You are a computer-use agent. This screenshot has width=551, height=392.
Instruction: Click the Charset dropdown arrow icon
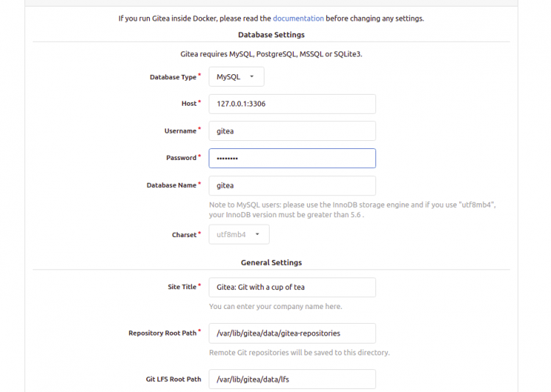click(257, 234)
